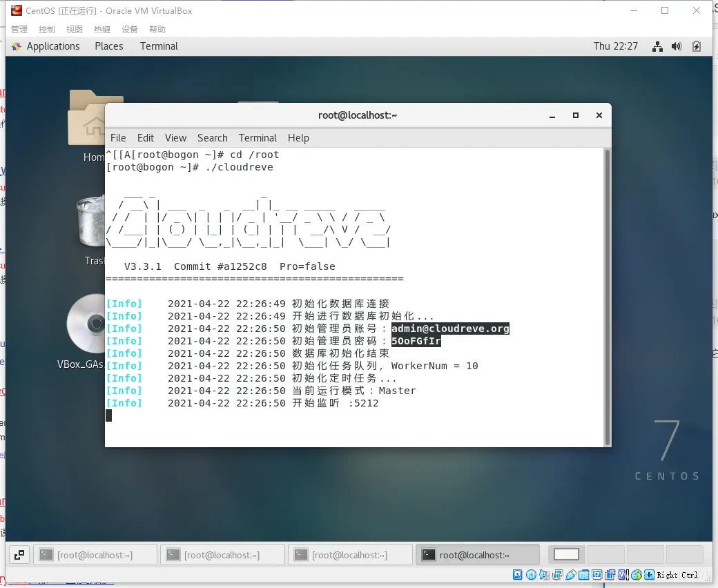
Task: Maximize the root@localhost terminal window
Action: click(x=576, y=116)
